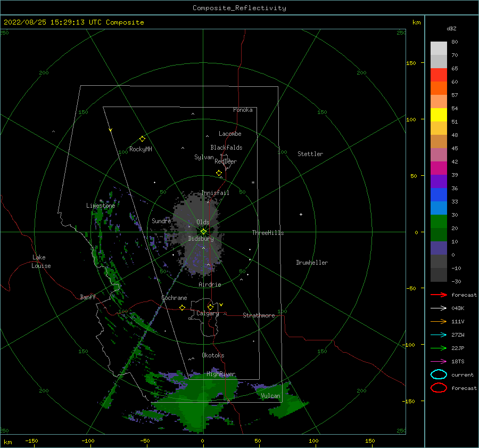Viewport: 479px width, 448px height.
Task: Click the yellow diamond marker above Calgary label
Action: 210,307
